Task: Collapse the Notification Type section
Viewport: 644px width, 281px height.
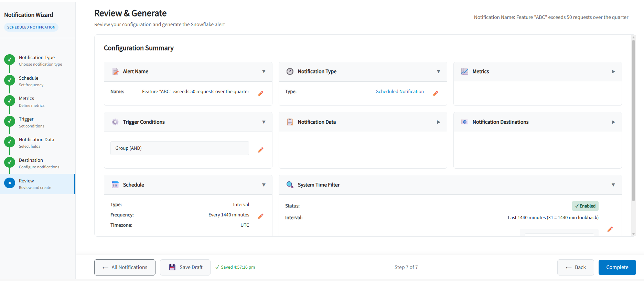Action: pyautogui.click(x=439, y=71)
